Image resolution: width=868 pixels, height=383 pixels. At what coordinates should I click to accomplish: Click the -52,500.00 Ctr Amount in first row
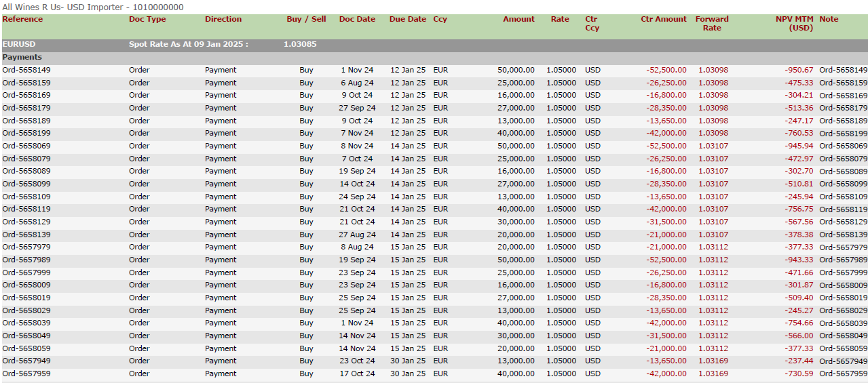point(666,70)
